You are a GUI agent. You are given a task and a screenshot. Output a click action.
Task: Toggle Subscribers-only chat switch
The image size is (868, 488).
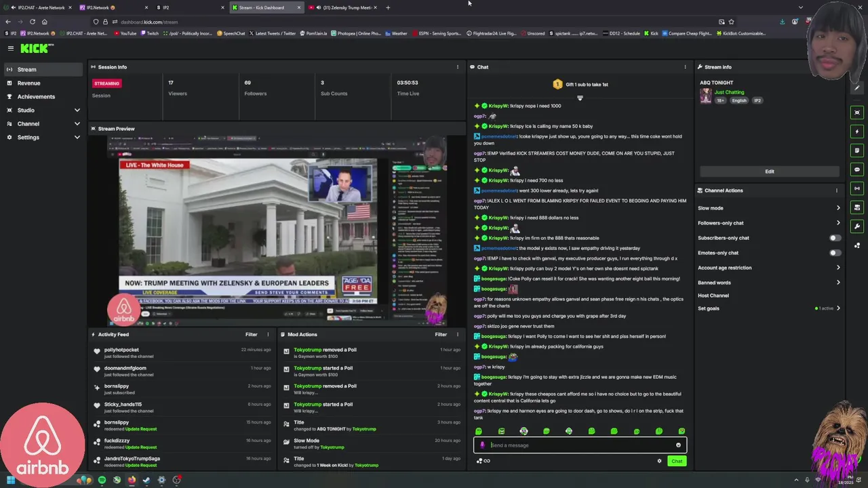click(x=835, y=238)
